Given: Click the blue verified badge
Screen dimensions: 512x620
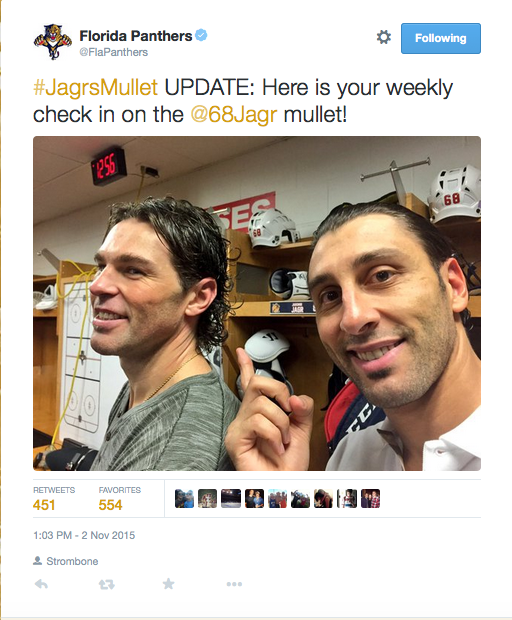Looking at the screenshot, I should (x=202, y=35).
